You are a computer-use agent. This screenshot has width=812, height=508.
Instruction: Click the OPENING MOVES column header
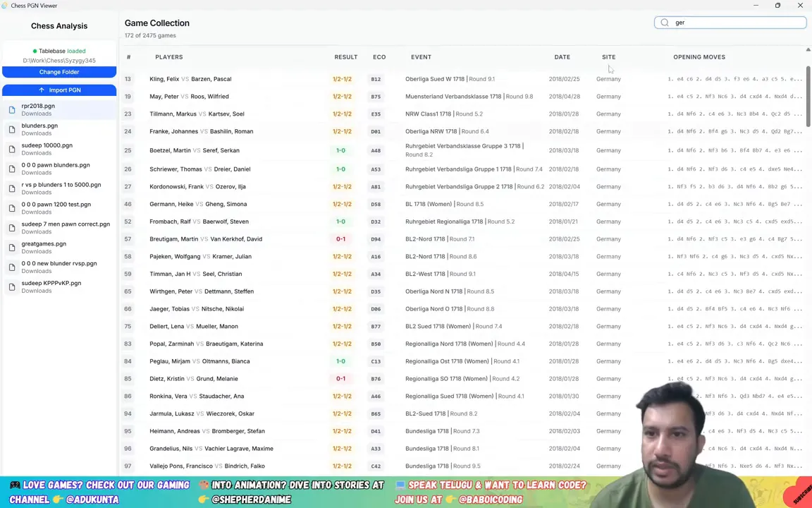699,57
